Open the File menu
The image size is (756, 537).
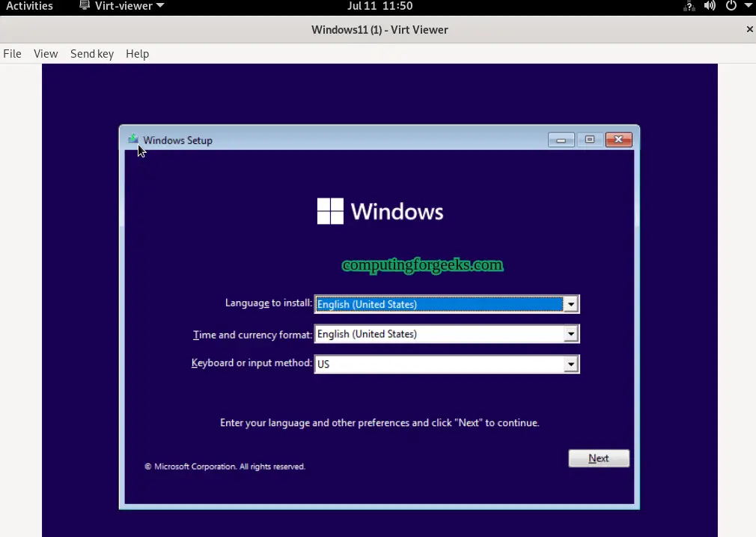(12, 53)
